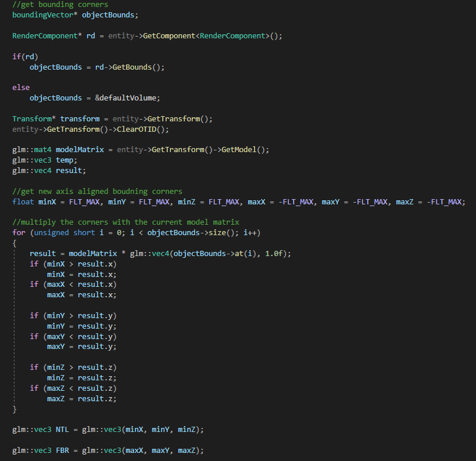Click the 'else' keyword

coord(21,87)
